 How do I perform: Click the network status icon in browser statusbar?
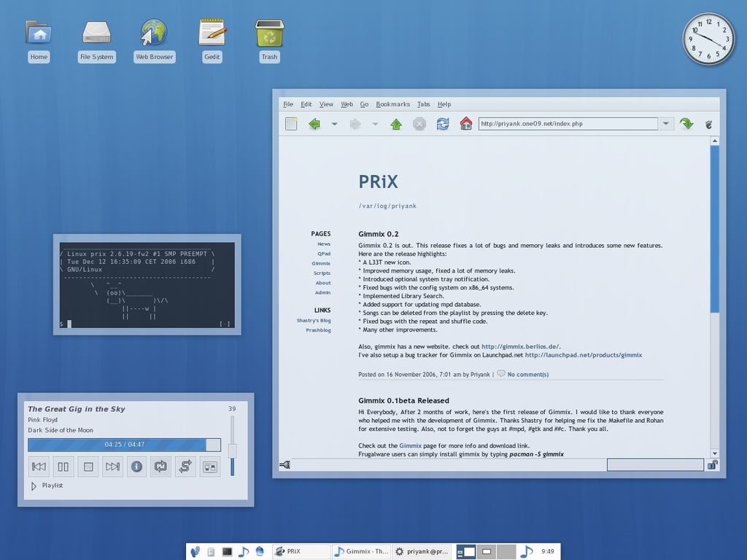285,464
